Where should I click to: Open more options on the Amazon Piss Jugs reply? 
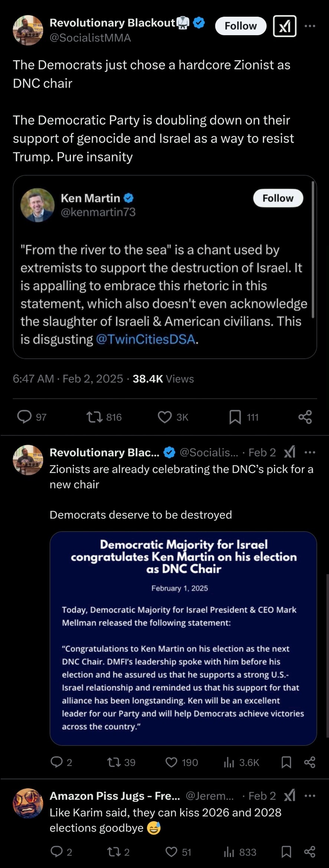pos(310,796)
